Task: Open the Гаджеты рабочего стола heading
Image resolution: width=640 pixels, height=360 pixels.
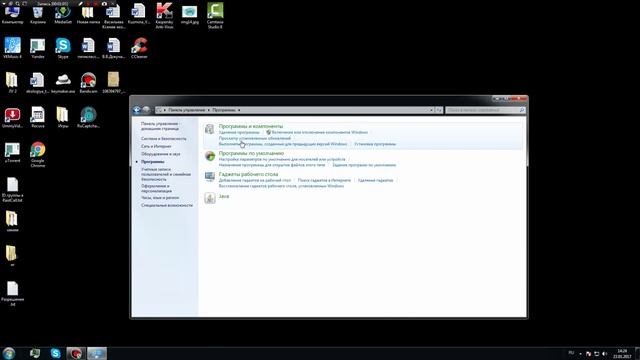Action: pyautogui.click(x=248, y=174)
